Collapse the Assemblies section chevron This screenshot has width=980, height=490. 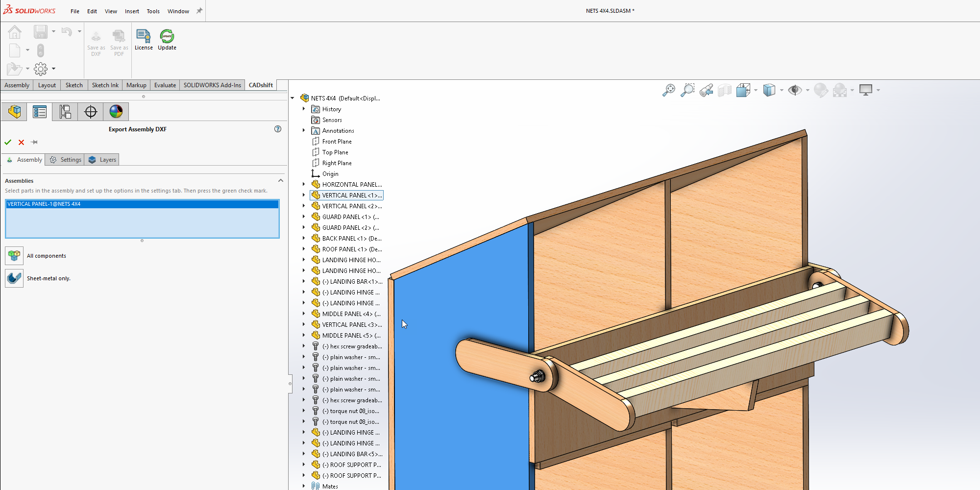pyautogui.click(x=281, y=181)
